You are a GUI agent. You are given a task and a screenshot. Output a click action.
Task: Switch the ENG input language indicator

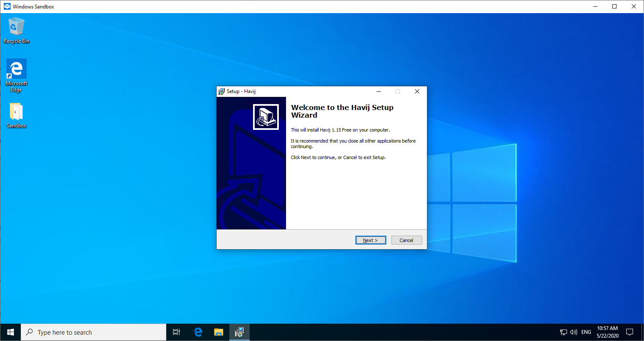pos(586,332)
